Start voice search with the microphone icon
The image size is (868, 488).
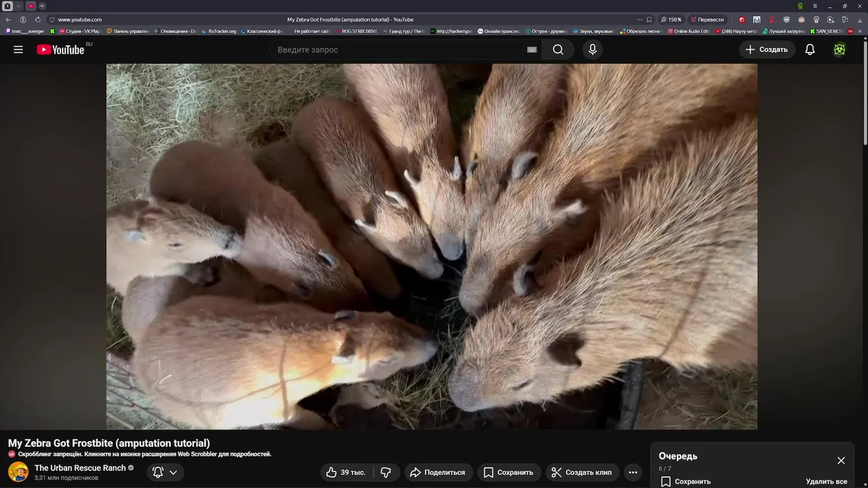coord(593,49)
